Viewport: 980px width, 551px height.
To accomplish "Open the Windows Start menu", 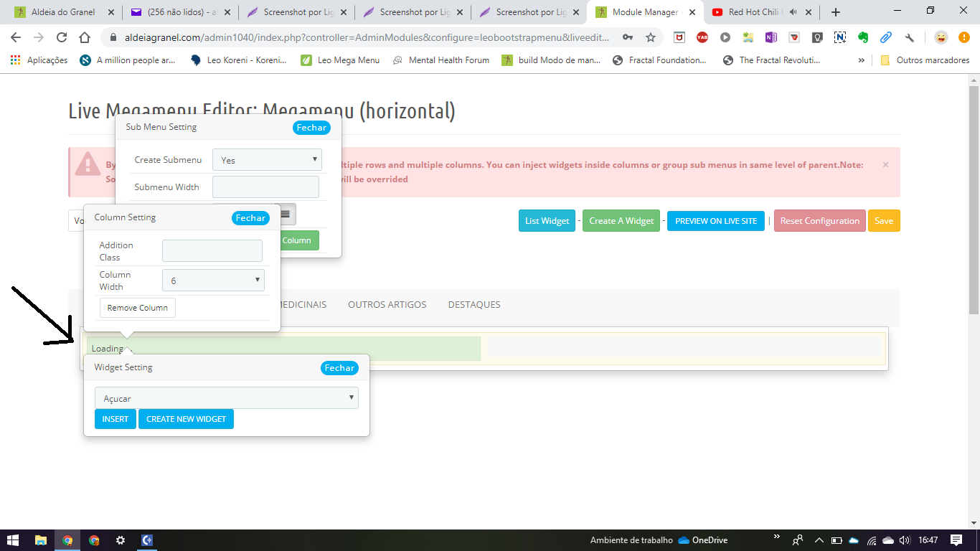I will 13,540.
